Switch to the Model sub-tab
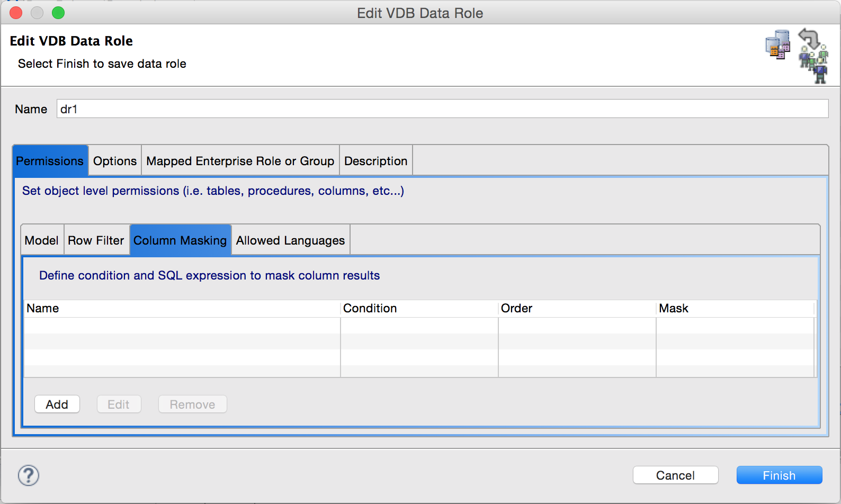 tap(42, 240)
